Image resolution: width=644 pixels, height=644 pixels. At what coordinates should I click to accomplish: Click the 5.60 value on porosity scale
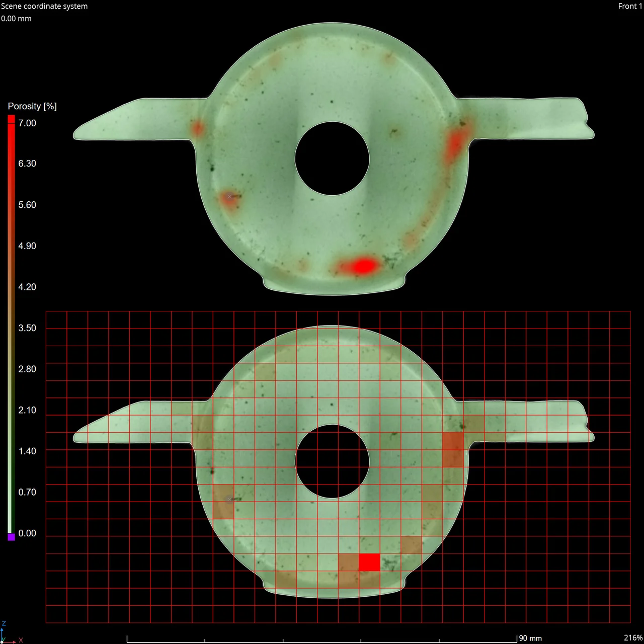point(27,205)
